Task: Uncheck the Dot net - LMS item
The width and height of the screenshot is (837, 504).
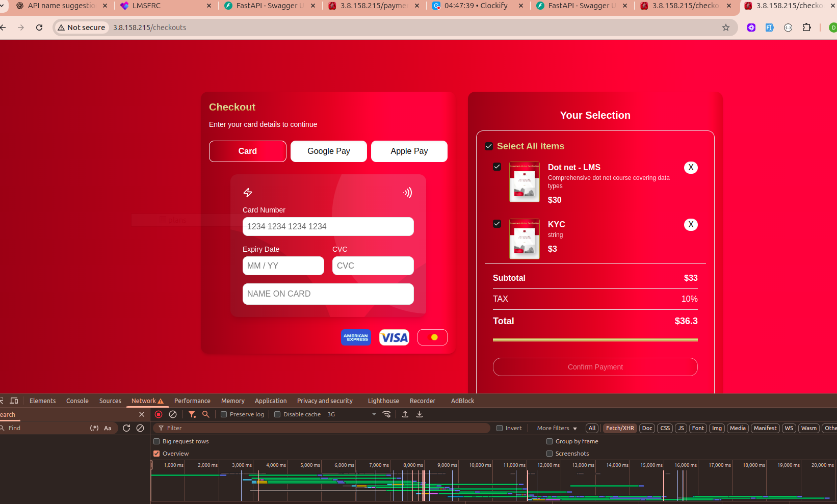Action: click(497, 167)
